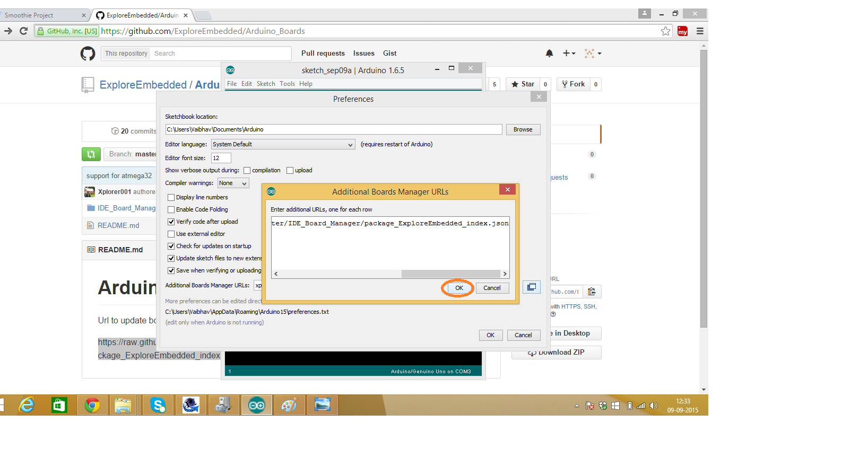Click OK in the Preferences dialog
Viewport: 868px width, 475px height.
point(490,335)
